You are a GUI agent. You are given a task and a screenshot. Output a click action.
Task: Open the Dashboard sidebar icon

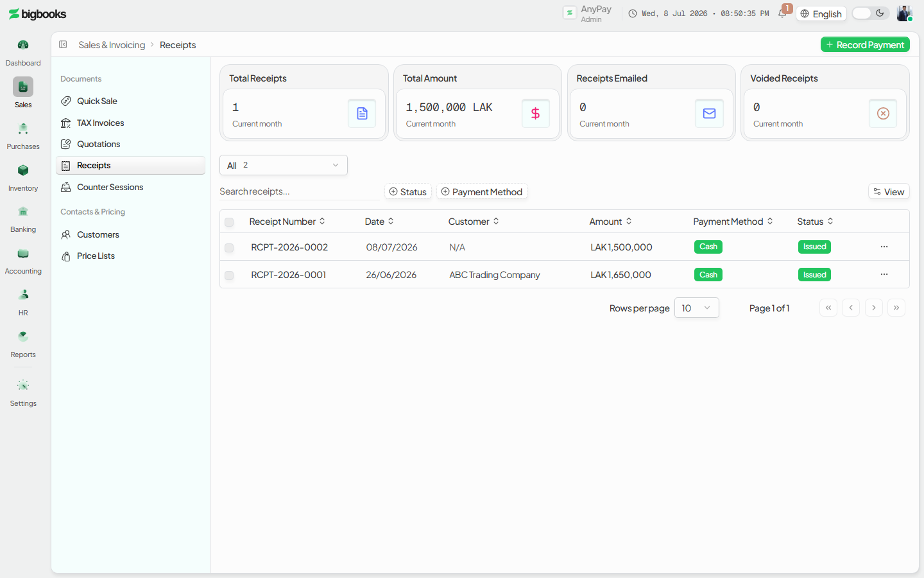[x=23, y=45]
